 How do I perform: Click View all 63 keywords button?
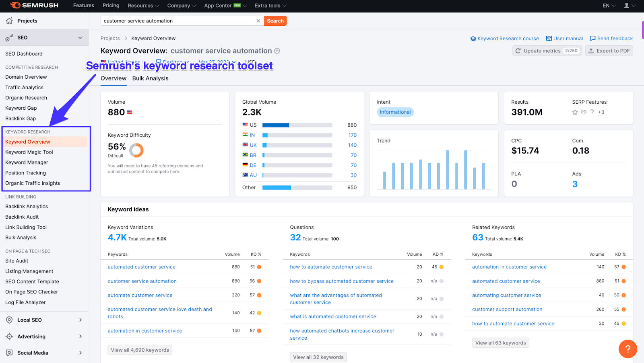point(501,343)
